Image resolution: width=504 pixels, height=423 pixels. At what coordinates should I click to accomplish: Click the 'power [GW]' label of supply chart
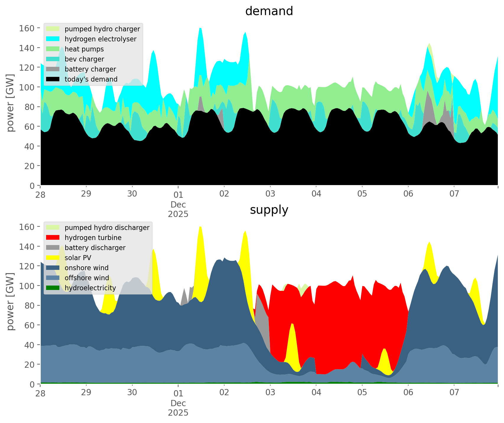pos(10,302)
